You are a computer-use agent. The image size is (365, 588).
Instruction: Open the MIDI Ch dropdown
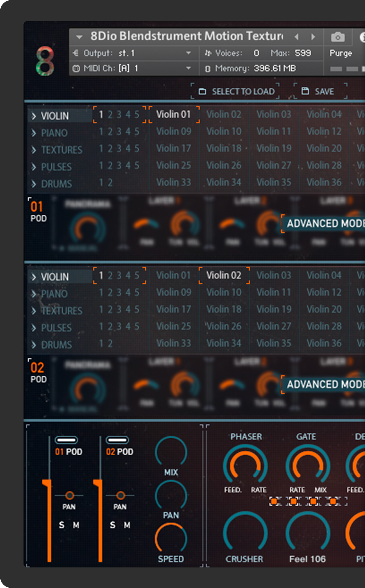click(188, 68)
